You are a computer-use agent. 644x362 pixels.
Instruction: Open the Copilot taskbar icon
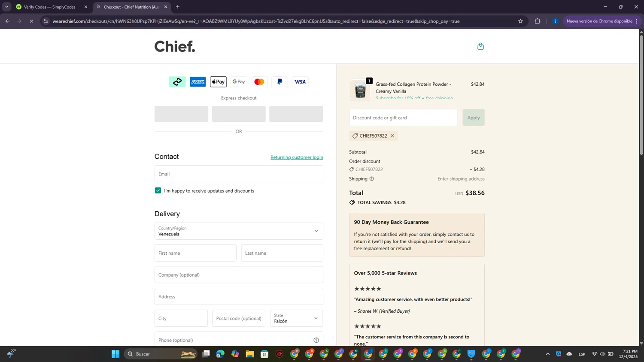(x=235, y=354)
